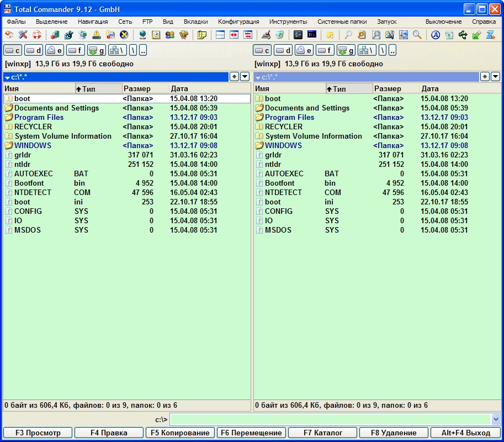Click the orange magnifier search icon
Screen dimensions: 504x442
click(x=362, y=35)
